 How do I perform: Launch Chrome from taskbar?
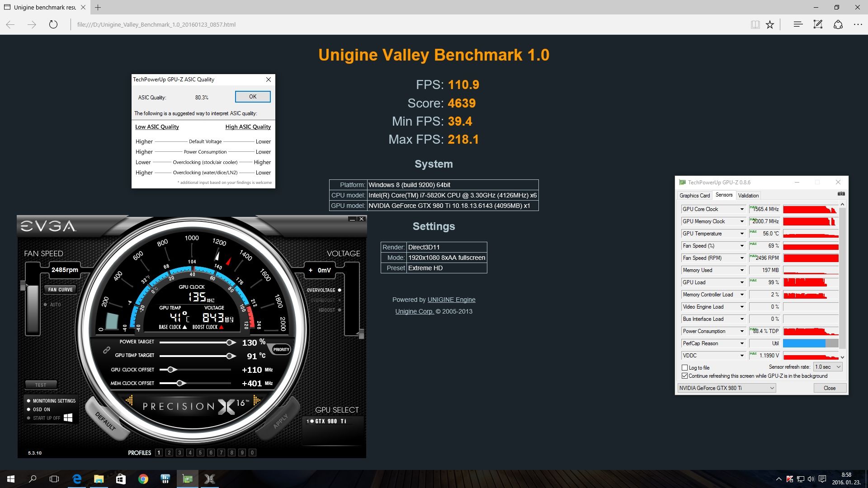(x=143, y=479)
